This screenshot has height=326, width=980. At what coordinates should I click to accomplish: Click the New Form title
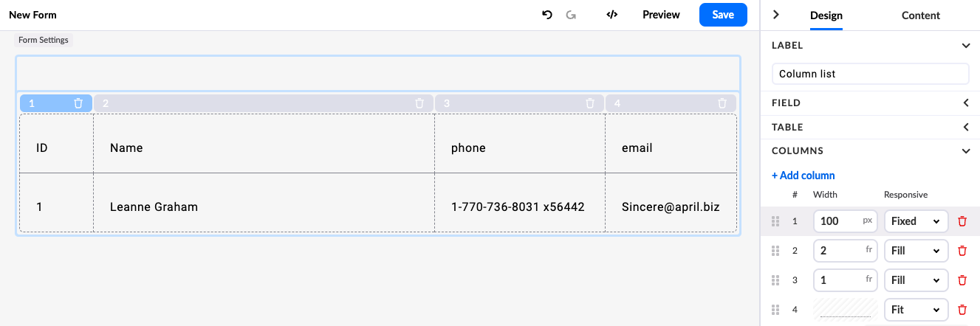point(32,15)
